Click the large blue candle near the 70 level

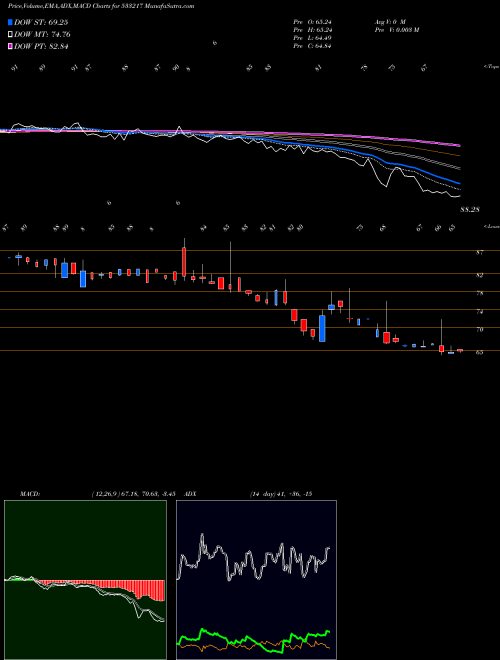322,328
